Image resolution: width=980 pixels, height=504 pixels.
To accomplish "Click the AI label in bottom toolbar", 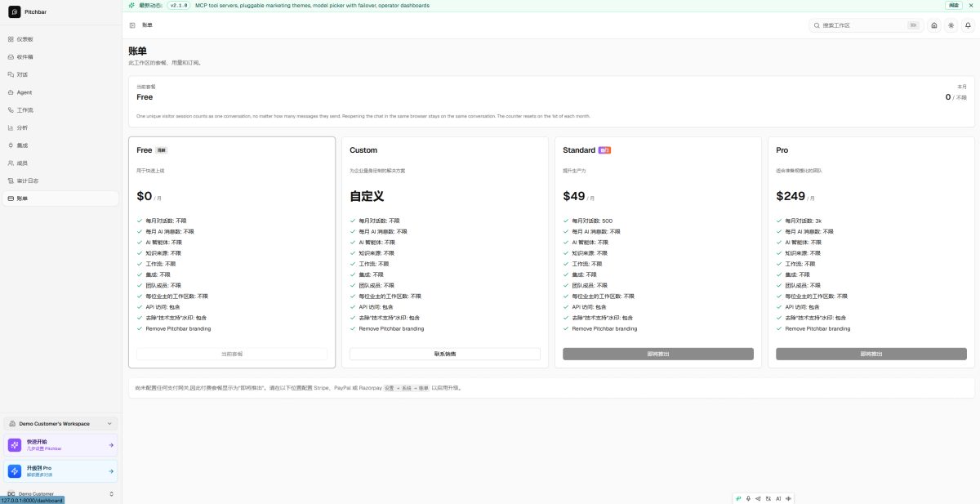I will point(778,497).
